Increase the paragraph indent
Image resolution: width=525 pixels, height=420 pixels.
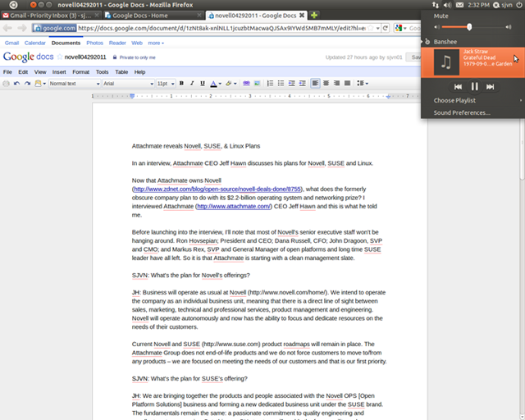click(x=303, y=84)
